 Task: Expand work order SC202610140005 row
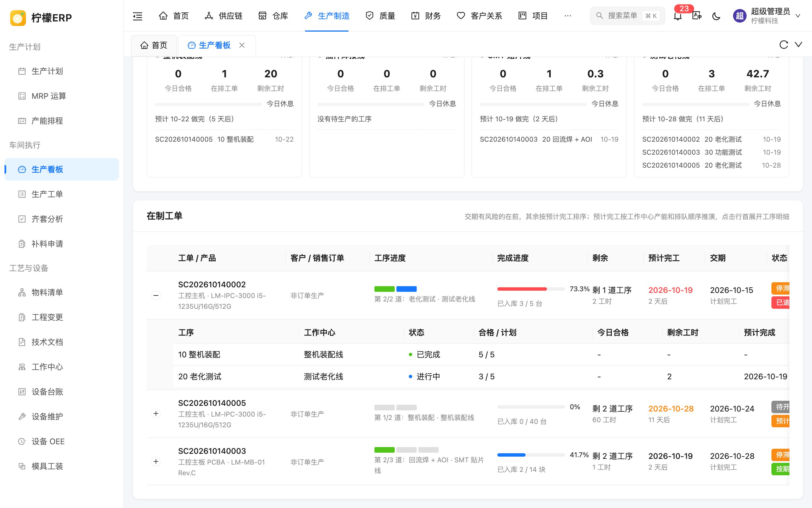156,413
